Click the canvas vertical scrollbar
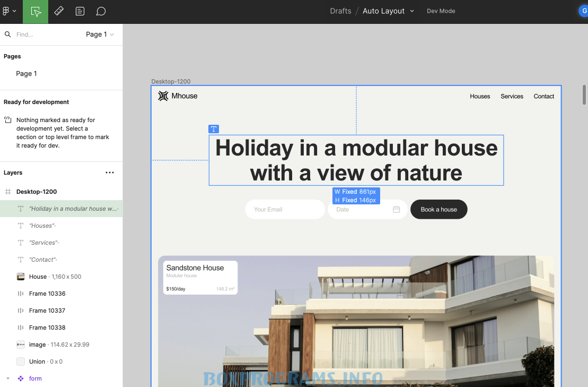This screenshot has height=387, width=588. tap(584, 94)
